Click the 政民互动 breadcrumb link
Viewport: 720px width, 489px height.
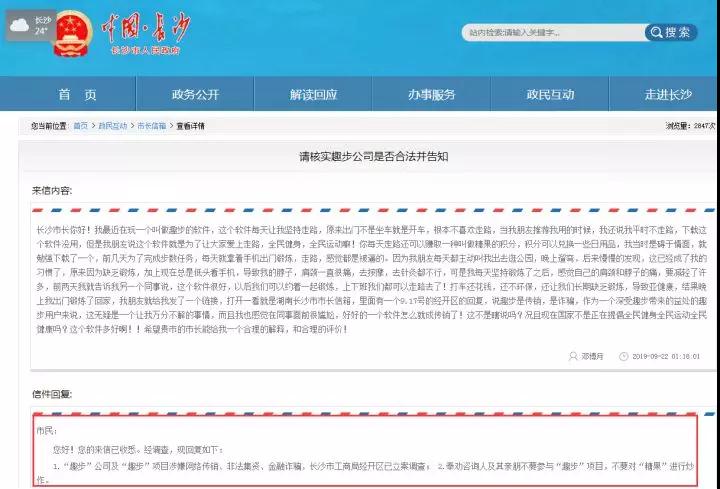112,126
